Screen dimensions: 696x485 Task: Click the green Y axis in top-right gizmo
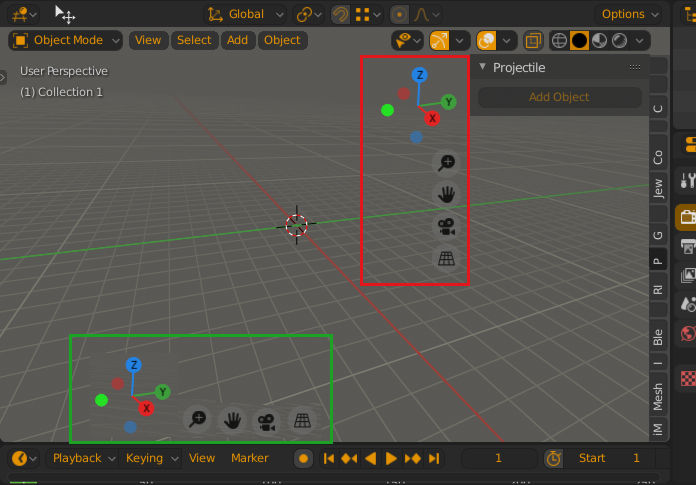pyautogui.click(x=449, y=102)
